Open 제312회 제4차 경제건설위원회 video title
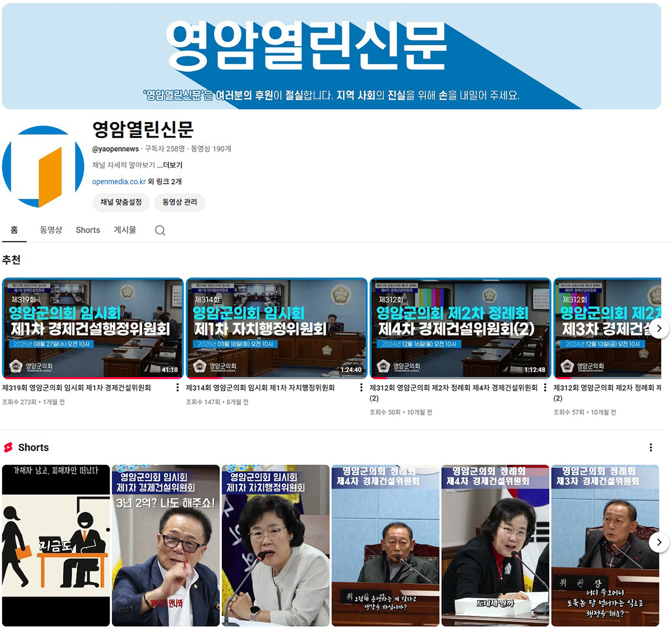The height and width of the screenshot is (629, 672). pos(453,388)
